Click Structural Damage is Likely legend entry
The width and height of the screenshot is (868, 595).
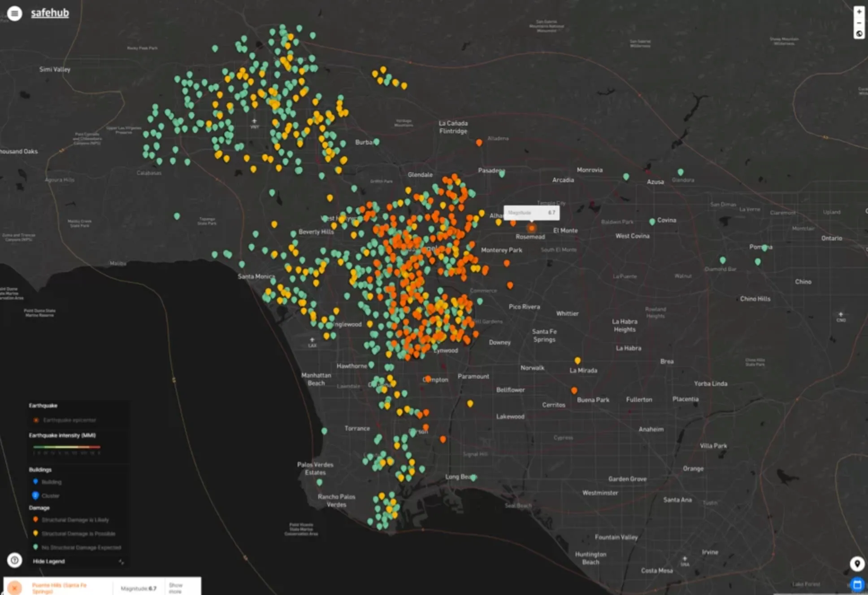pos(71,520)
